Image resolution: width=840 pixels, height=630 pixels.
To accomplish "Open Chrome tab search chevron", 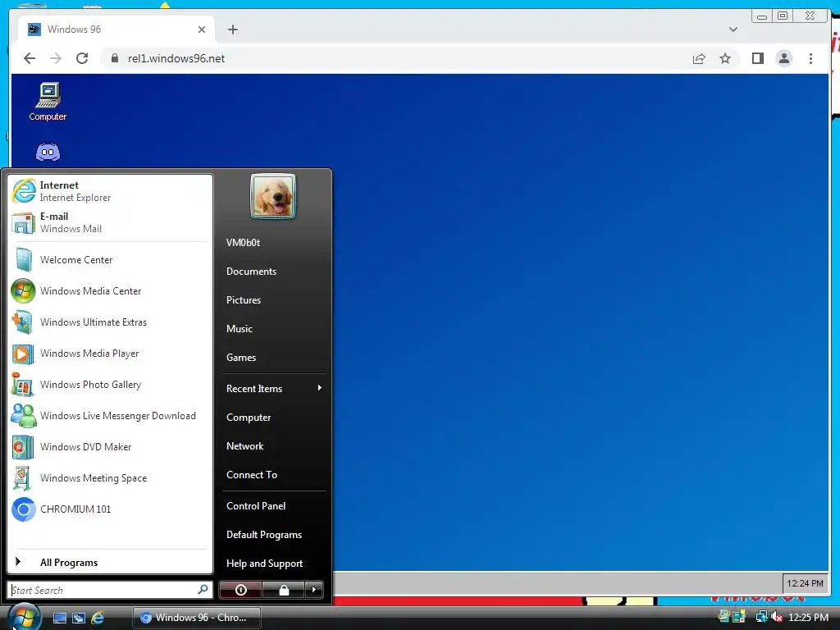I will [733, 30].
